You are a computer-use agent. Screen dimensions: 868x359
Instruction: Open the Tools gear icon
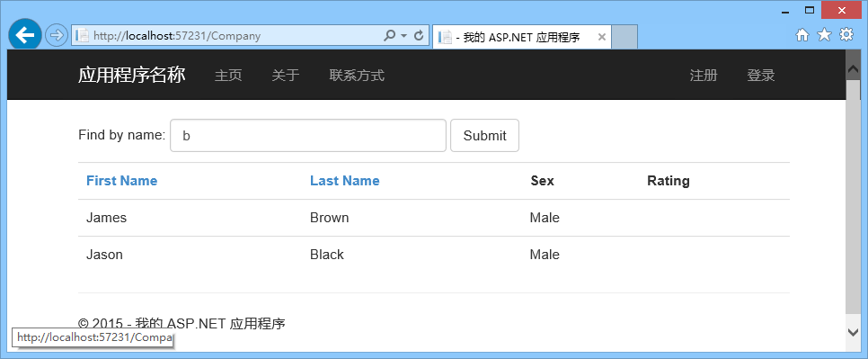[x=846, y=35]
